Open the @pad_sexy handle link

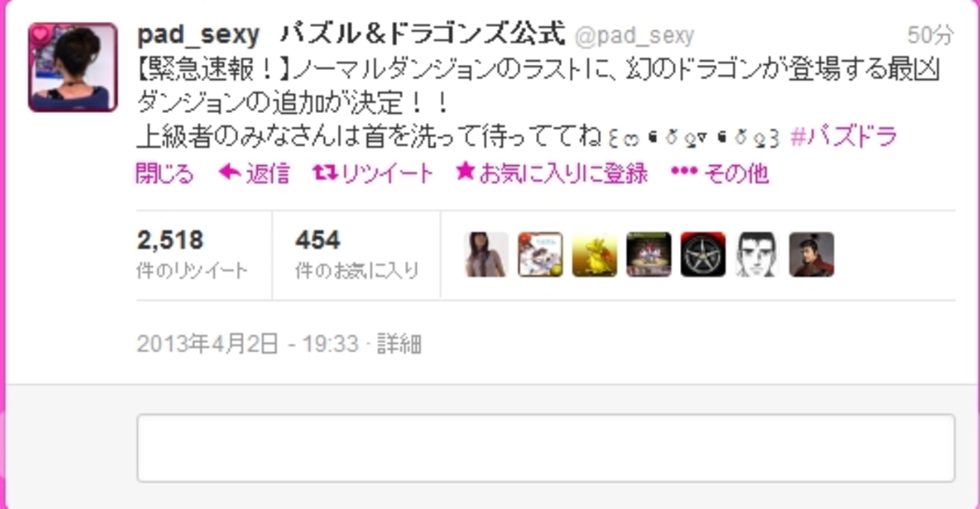[x=634, y=35]
